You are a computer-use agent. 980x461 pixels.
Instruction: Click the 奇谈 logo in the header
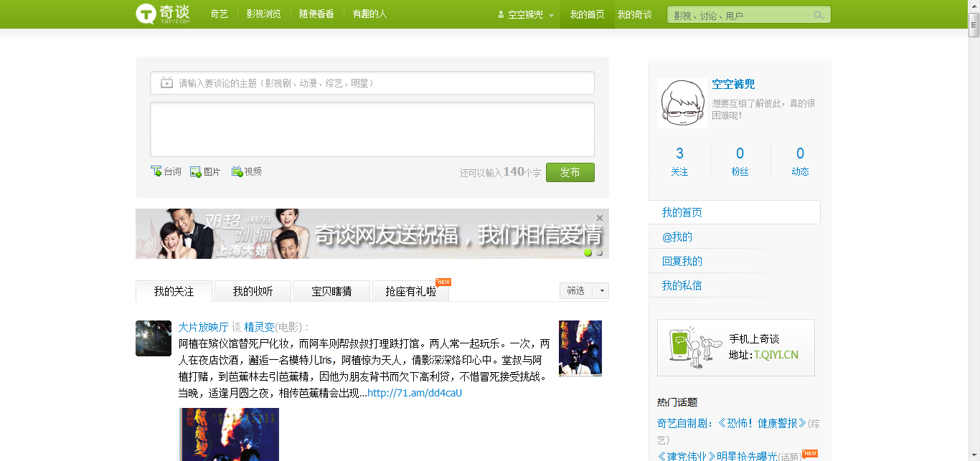click(164, 14)
